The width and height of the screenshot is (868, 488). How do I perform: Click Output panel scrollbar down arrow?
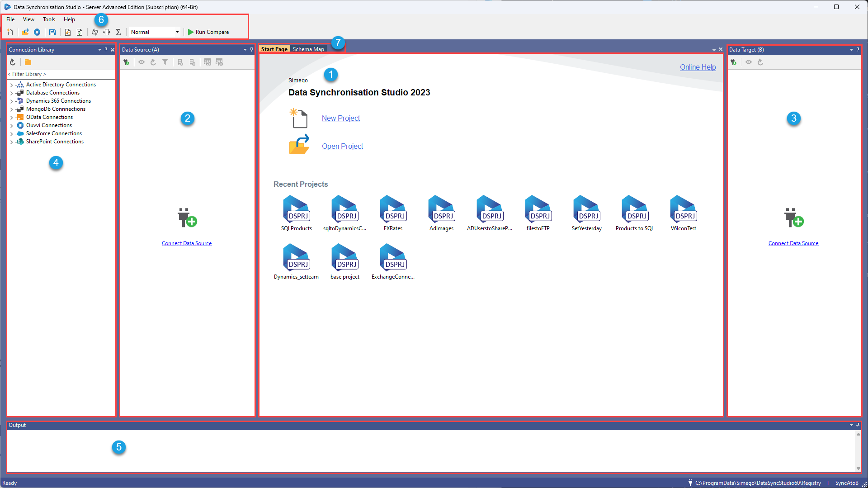(x=858, y=469)
